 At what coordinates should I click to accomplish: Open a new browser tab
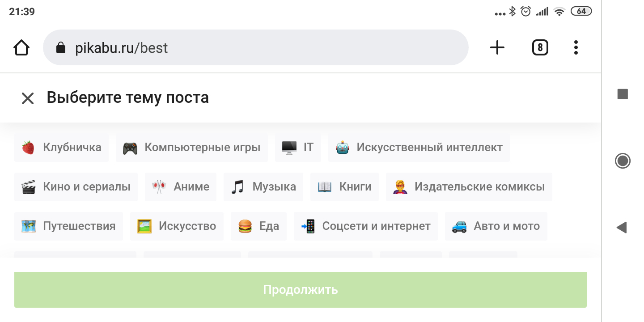pos(497,48)
